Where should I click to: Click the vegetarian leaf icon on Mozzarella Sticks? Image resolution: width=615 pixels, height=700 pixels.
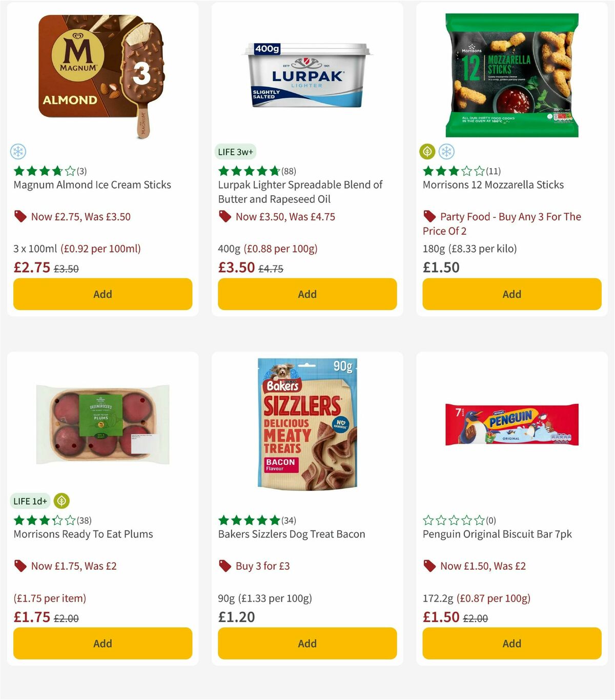(427, 152)
